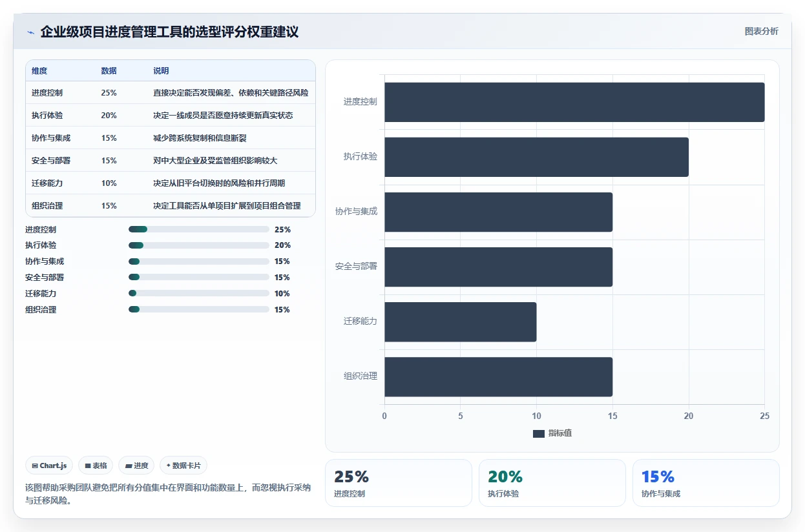Click the 执行体验 20% progress bar
Screen dimensions: 805x532
pyautogui.click(x=199, y=245)
